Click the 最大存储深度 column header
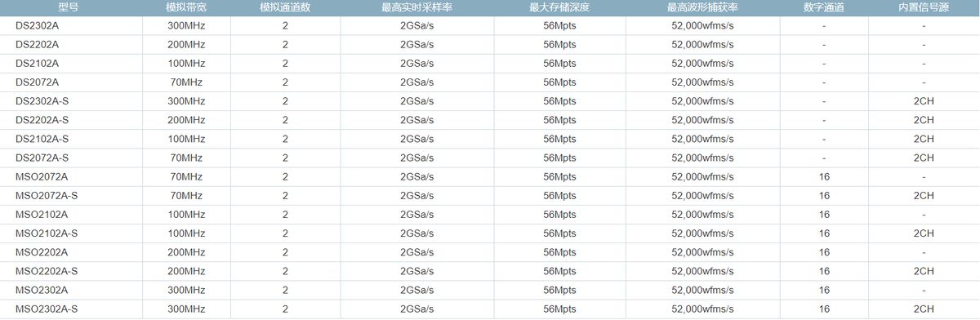Screen dimensions: 980x320 pos(559,7)
